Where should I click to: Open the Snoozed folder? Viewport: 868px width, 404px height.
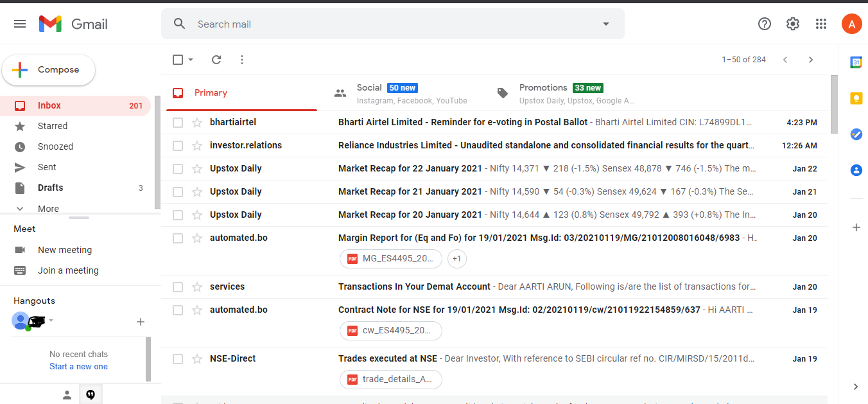pos(75,146)
